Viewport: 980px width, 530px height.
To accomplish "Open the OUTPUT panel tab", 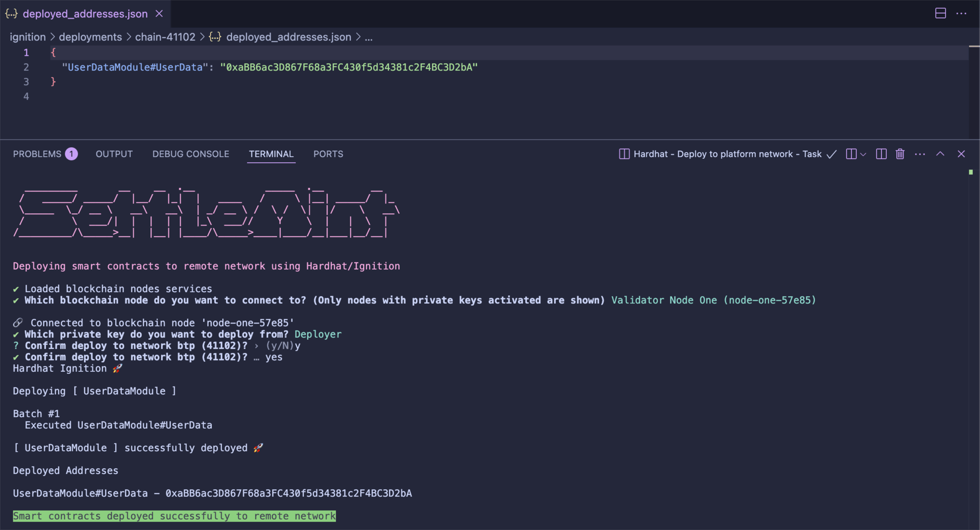I will coord(114,154).
